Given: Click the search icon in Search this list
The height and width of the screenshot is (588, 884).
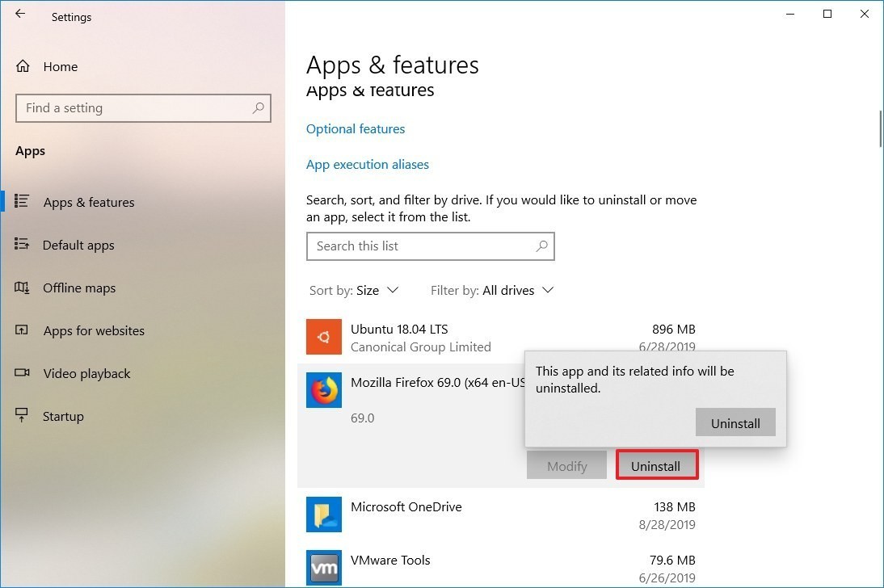Looking at the screenshot, I should pos(541,246).
